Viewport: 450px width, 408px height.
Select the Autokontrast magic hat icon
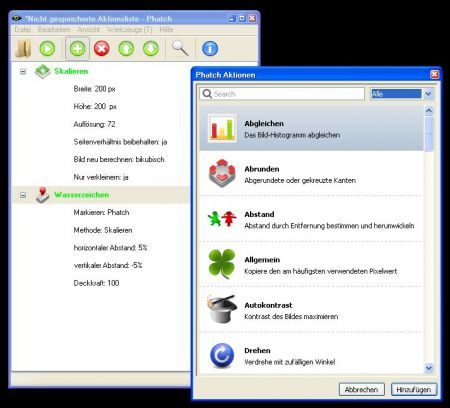(x=221, y=309)
